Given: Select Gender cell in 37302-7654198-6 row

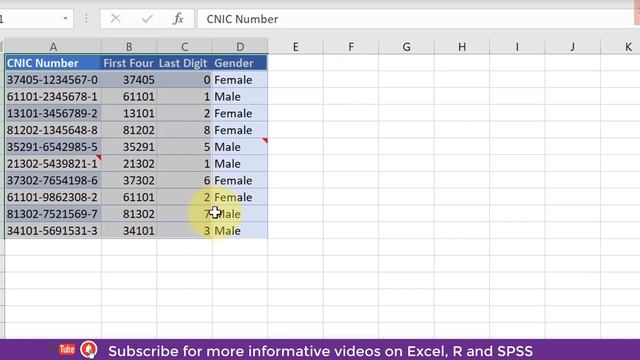Looking at the screenshot, I should pyautogui.click(x=240, y=180).
